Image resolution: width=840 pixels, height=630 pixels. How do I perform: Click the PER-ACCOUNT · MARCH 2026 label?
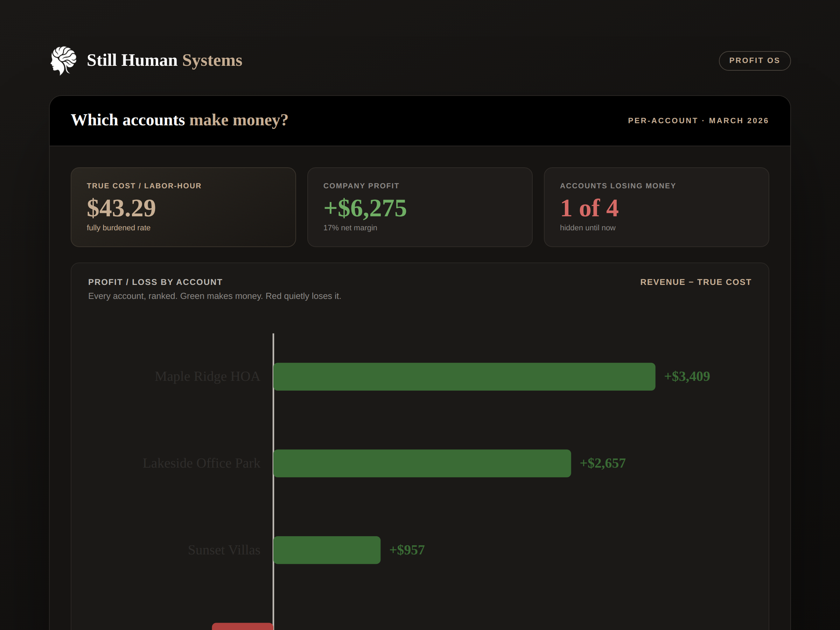pyautogui.click(x=698, y=121)
